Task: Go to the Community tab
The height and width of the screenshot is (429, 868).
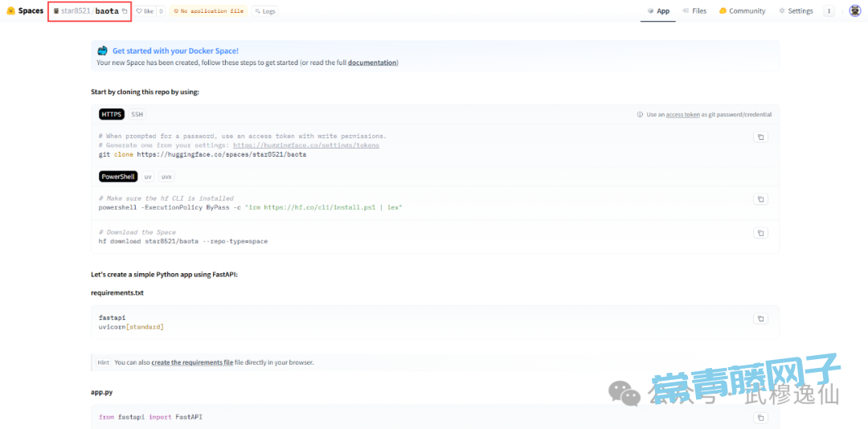Action: [x=742, y=11]
